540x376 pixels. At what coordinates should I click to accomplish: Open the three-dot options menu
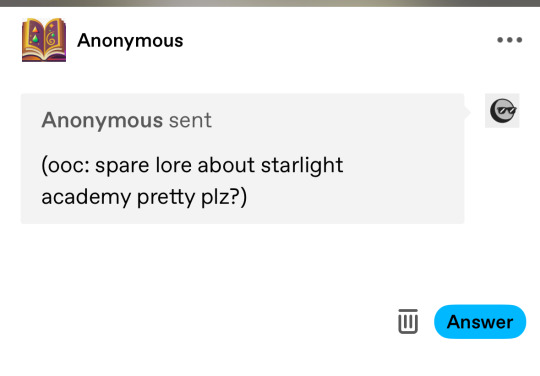[509, 40]
